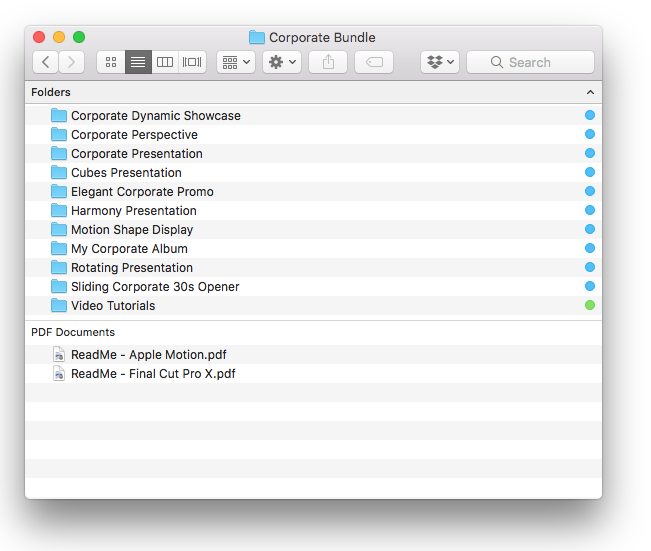
Task: Click the "My Corporate Album" folder name
Action: (129, 249)
